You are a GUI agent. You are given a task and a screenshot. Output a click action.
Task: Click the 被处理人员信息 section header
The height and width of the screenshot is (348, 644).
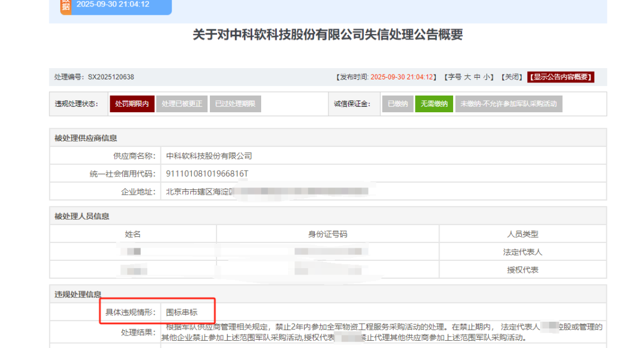[82, 216]
